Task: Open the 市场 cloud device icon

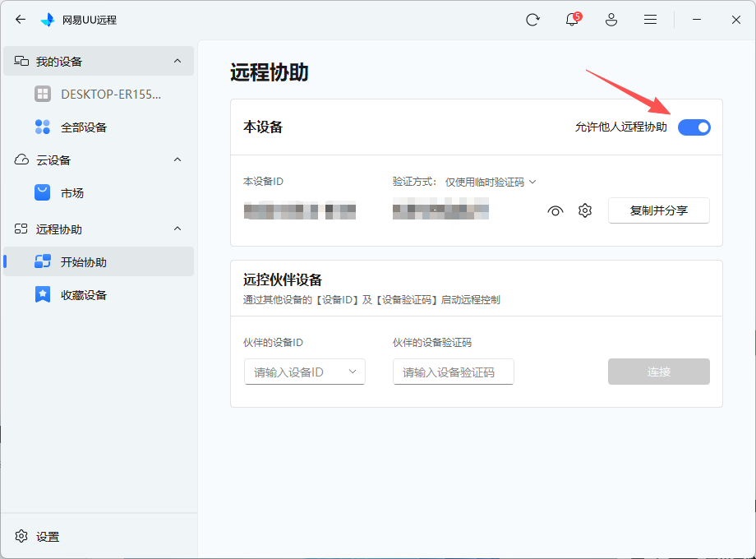Action: click(x=43, y=192)
